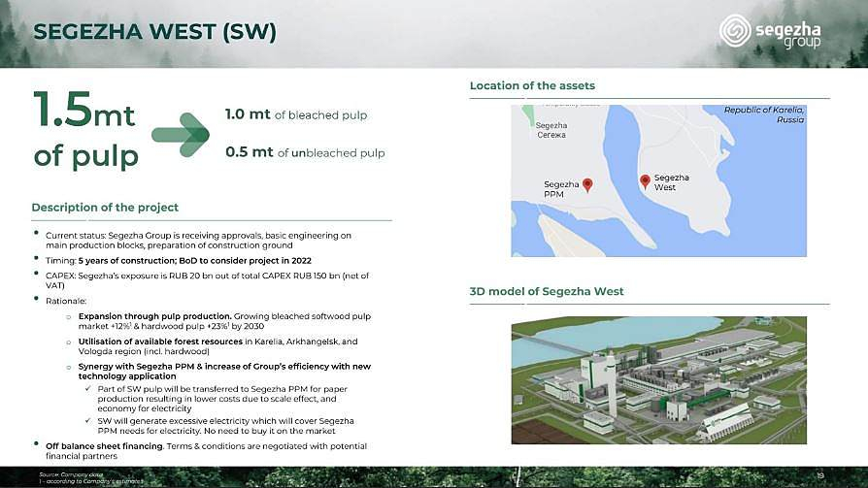
Task: Click the slide page number 19
Action: tap(820, 475)
